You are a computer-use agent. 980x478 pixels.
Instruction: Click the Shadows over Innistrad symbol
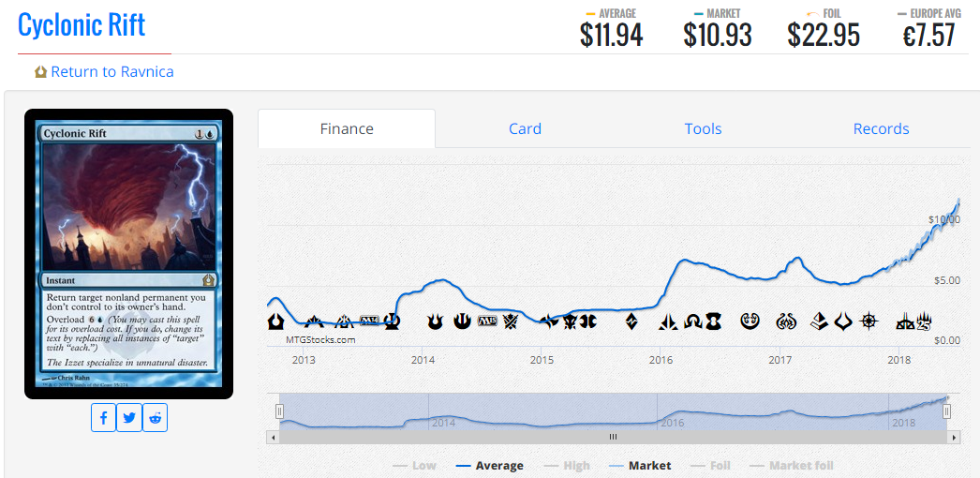693,321
